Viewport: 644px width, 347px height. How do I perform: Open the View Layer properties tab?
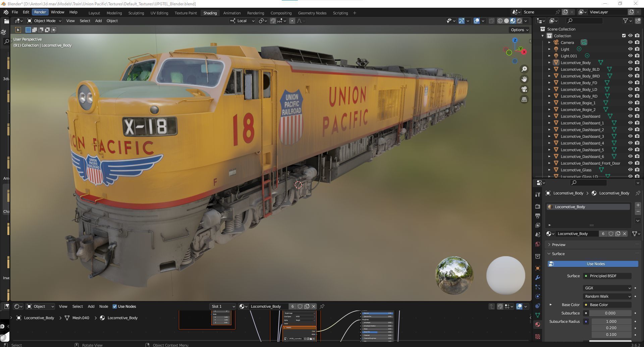click(x=538, y=225)
